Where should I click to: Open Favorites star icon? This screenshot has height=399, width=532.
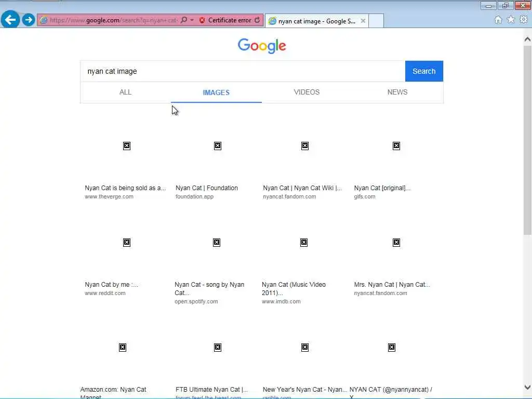(x=511, y=20)
